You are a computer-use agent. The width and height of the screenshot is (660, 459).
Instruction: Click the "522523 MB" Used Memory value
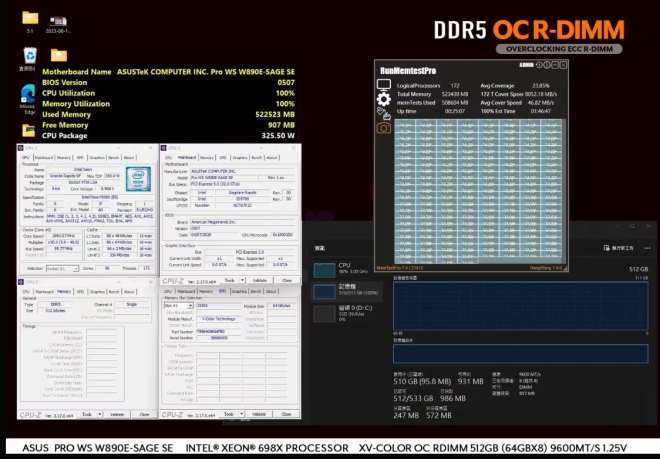[x=275, y=114]
